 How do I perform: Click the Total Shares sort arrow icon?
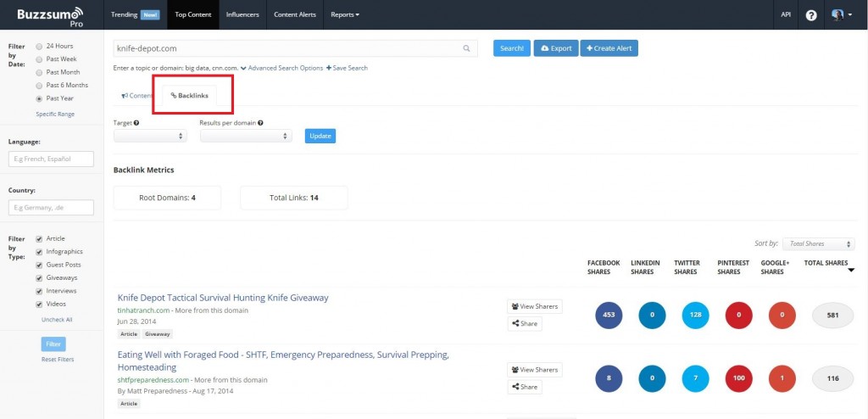coord(851,271)
